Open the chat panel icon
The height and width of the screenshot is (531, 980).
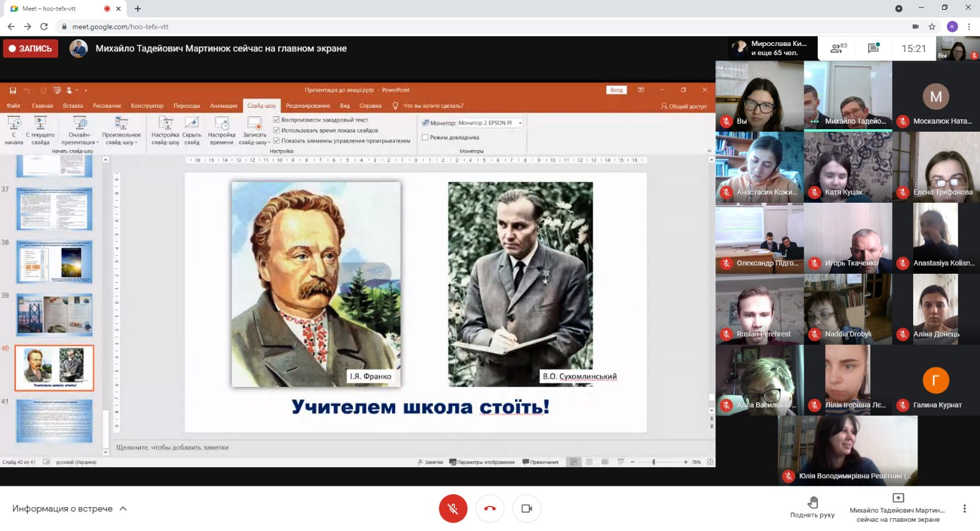pyautogui.click(x=873, y=48)
